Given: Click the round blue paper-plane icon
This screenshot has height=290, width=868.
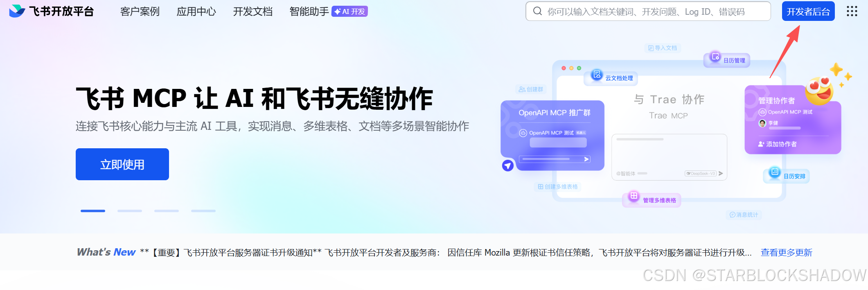Looking at the screenshot, I should point(508,165).
